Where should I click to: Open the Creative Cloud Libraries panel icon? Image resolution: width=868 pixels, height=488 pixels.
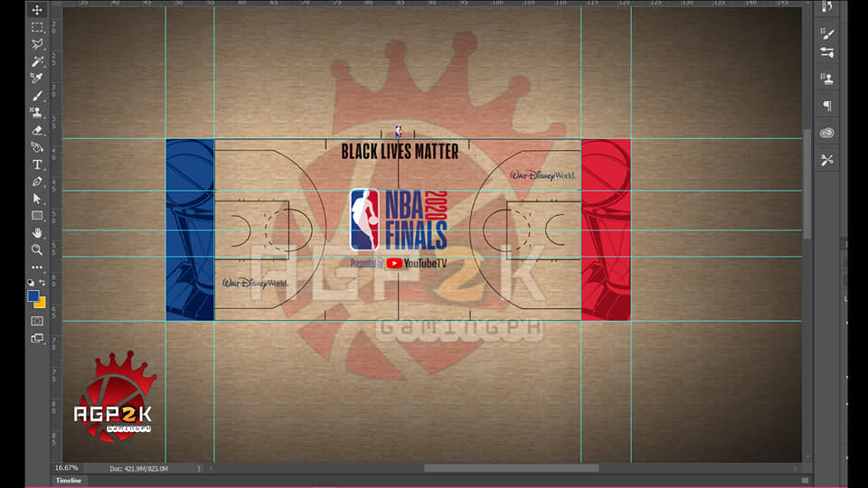point(827,133)
